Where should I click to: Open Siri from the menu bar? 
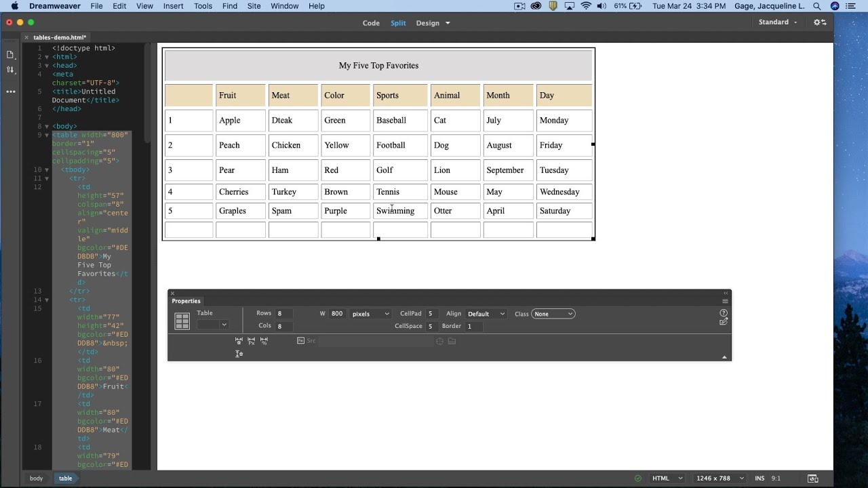[x=835, y=6]
